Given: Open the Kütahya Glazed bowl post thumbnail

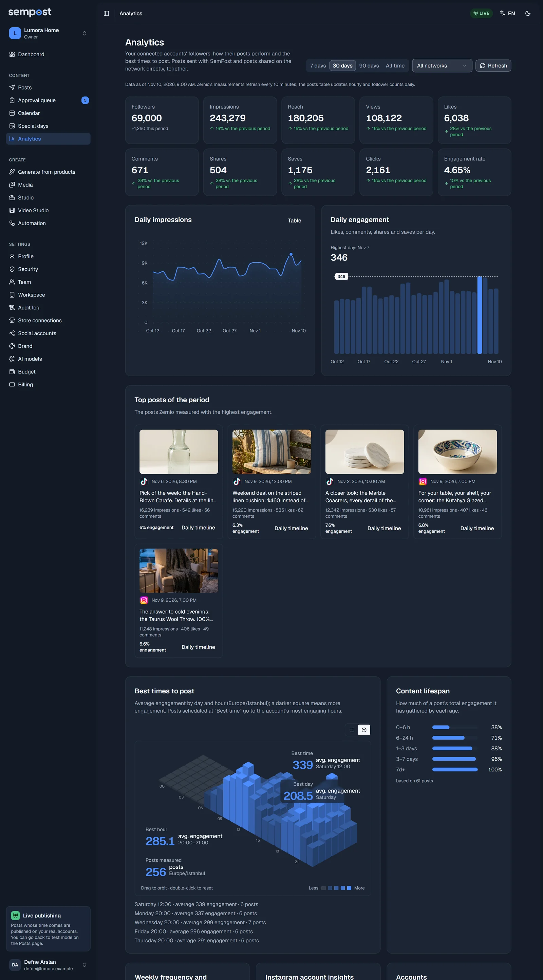Looking at the screenshot, I should pos(457,452).
